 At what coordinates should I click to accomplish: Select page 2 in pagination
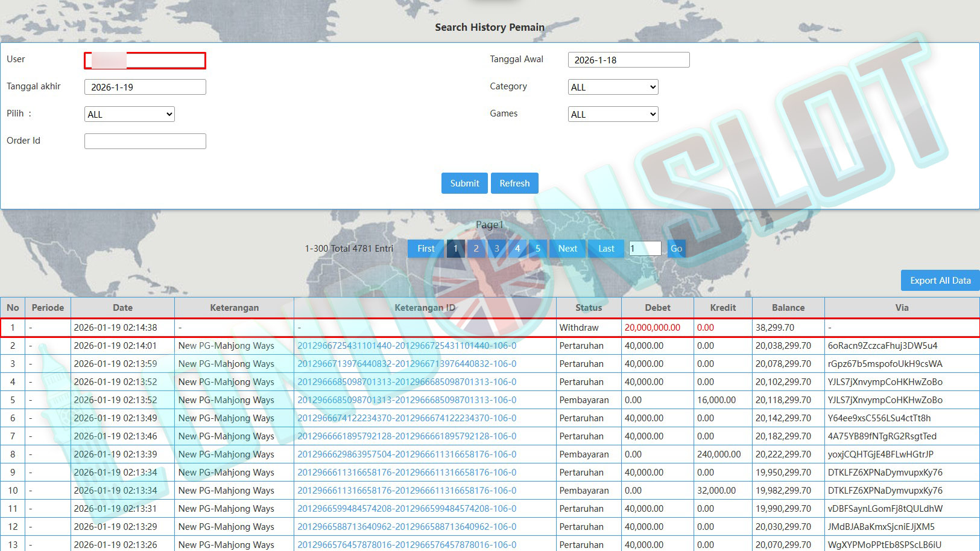click(476, 249)
